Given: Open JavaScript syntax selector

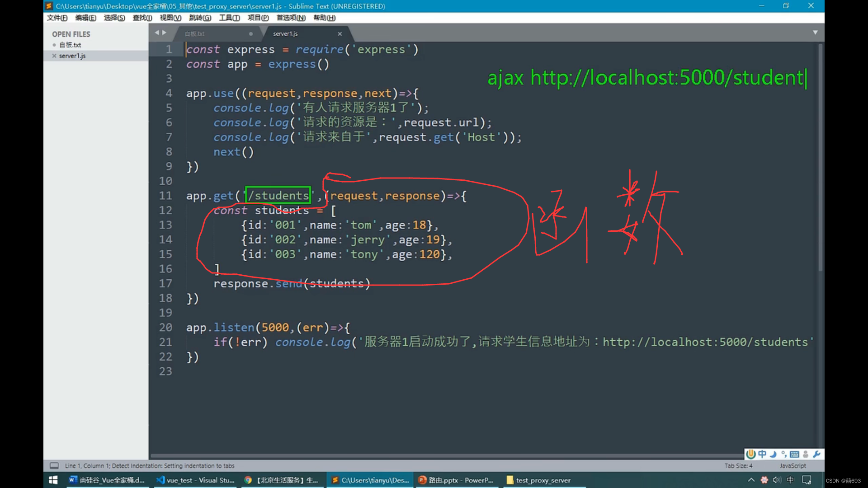Looking at the screenshot, I should coord(793,465).
